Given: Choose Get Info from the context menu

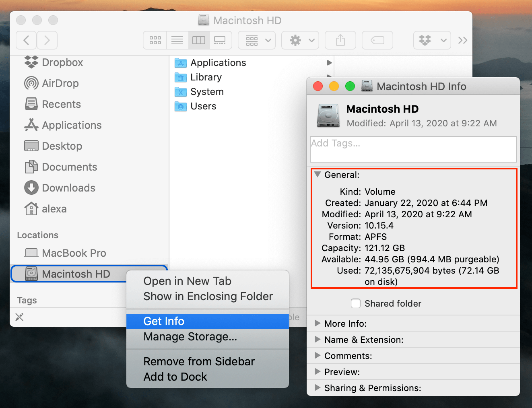Looking at the screenshot, I should pos(164,321).
